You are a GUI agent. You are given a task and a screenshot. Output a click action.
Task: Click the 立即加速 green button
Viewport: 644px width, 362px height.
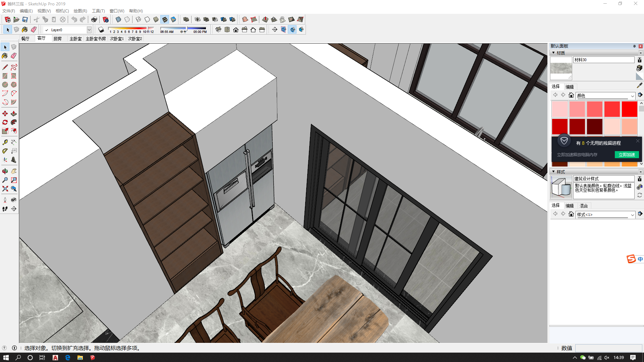(x=627, y=154)
